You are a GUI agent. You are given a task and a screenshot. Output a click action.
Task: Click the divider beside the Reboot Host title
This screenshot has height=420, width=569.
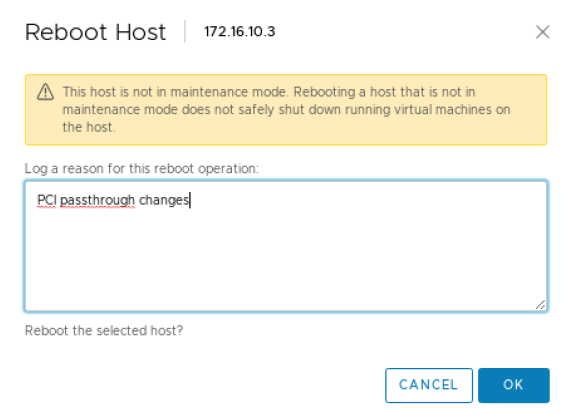pos(185,31)
